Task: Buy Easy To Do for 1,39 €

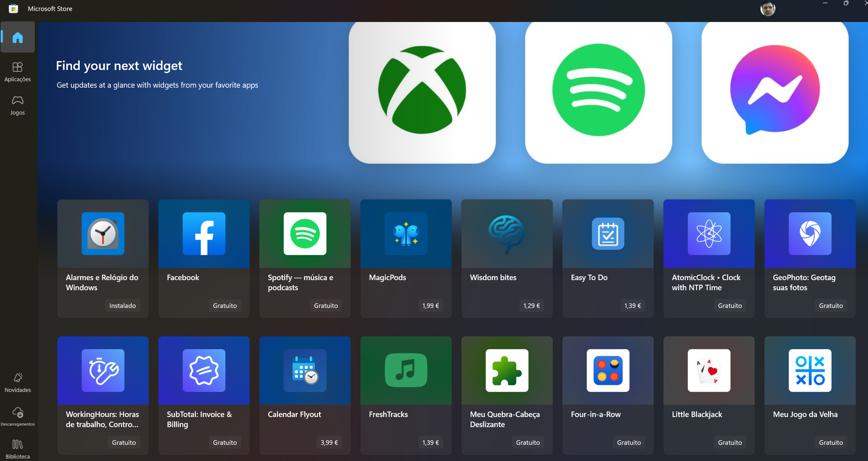Action: point(633,305)
